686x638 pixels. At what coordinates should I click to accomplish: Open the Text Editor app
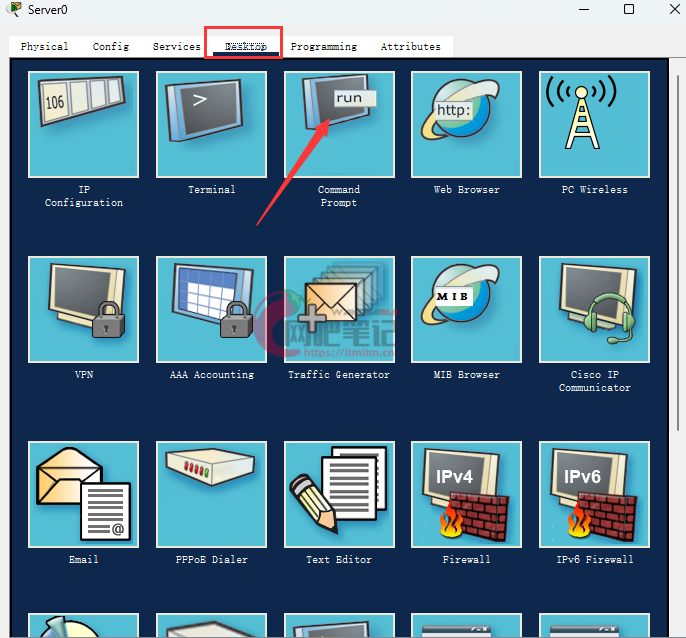(x=339, y=494)
